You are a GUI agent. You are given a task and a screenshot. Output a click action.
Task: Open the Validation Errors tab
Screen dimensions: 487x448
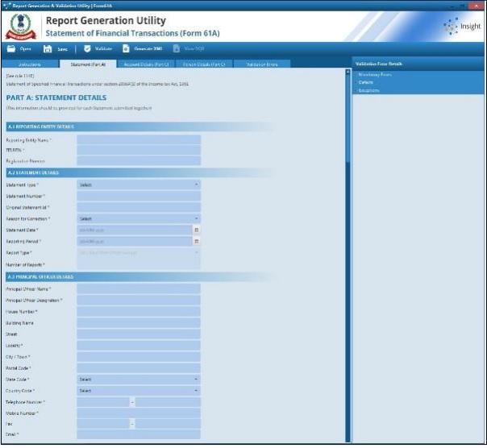[262, 64]
